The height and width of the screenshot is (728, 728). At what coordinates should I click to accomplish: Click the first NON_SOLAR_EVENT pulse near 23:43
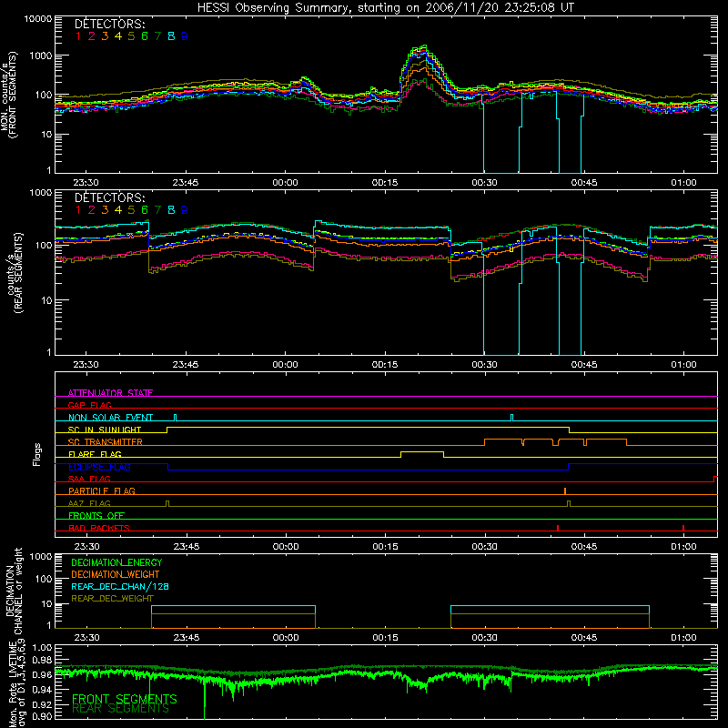(x=175, y=418)
